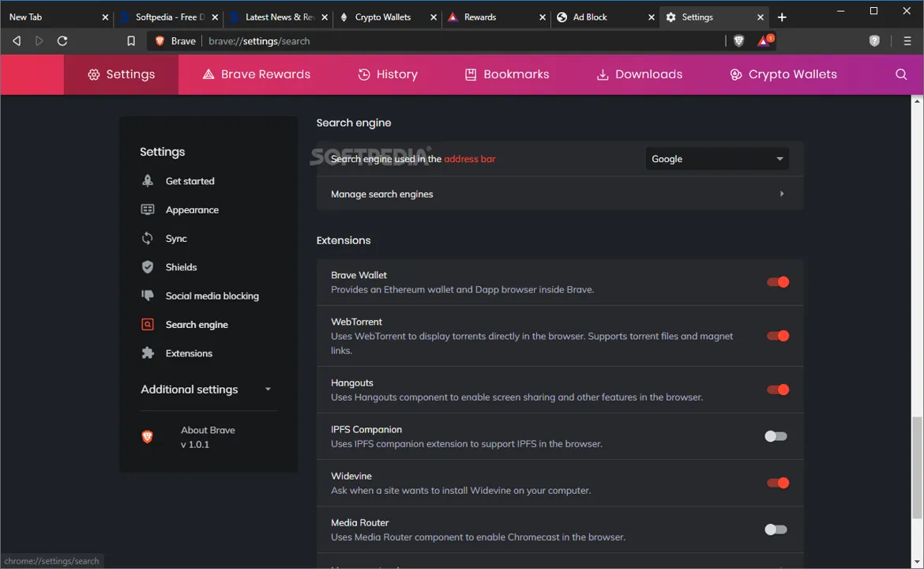Open the Appearance settings page
924x569 pixels.
(x=192, y=210)
